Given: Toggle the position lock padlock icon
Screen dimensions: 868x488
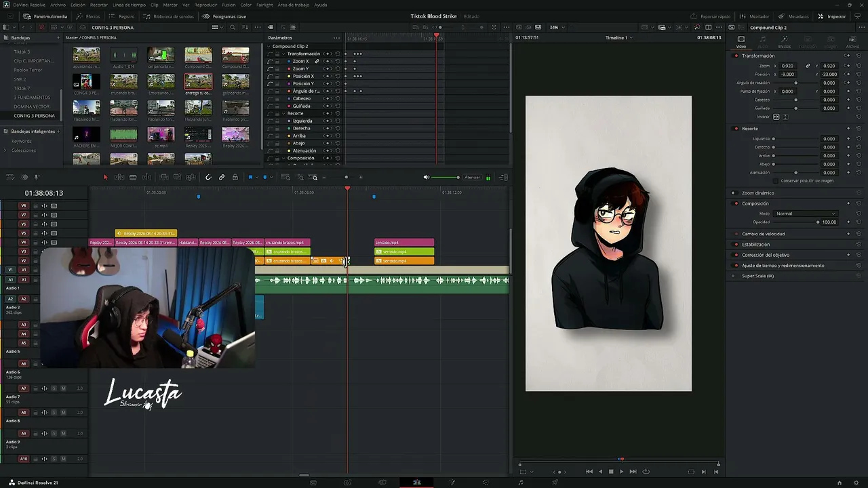Looking at the screenshot, I should [x=235, y=178].
